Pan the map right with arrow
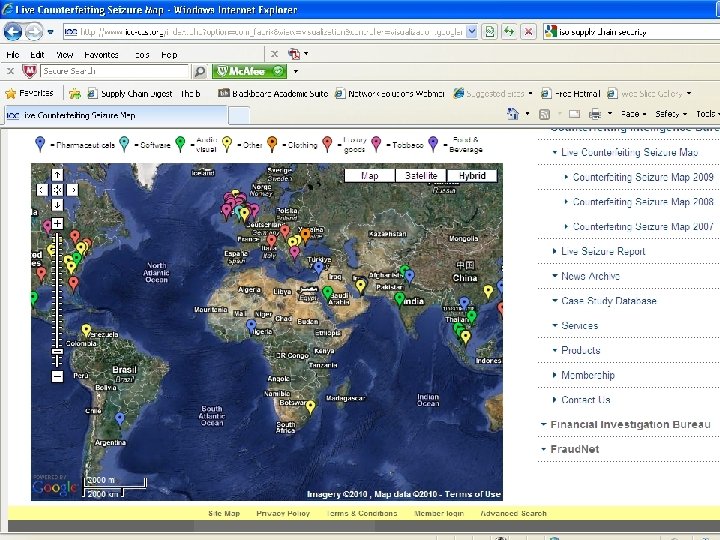Viewport: 720px width, 540px height. (73, 190)
